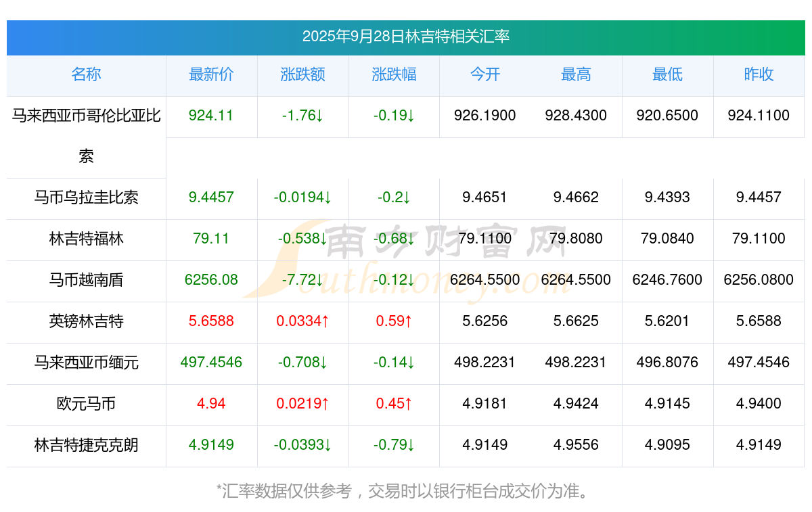Click the red up arrow beside 0.45
Screen dimensions: 812x512
(x=408, y=404)
